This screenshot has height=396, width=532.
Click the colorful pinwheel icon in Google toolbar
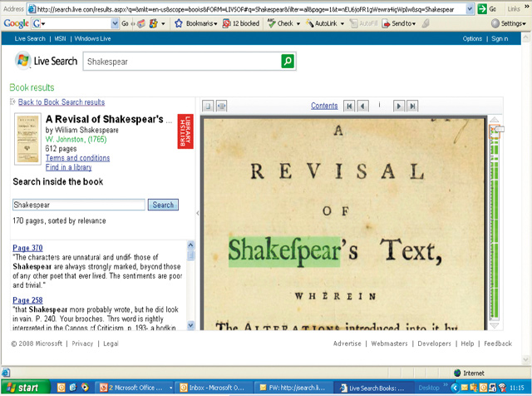[x=153, y=23]
